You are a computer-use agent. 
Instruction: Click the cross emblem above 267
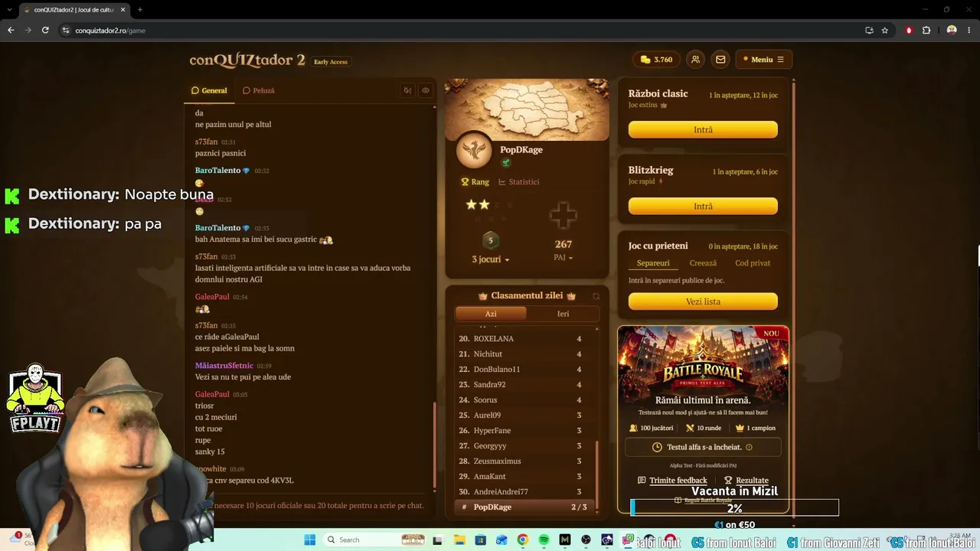pyautogui.click(x=563, y=216)
